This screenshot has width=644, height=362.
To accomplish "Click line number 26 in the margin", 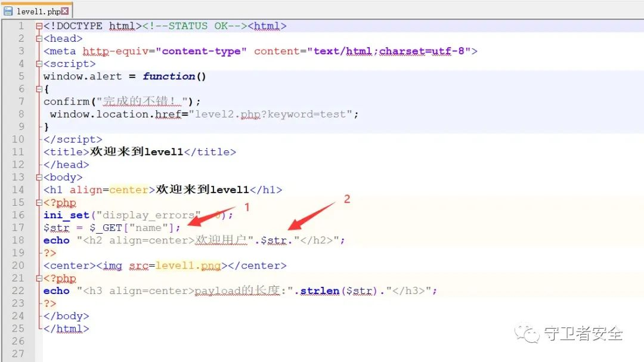I will (x=18, y=341).
